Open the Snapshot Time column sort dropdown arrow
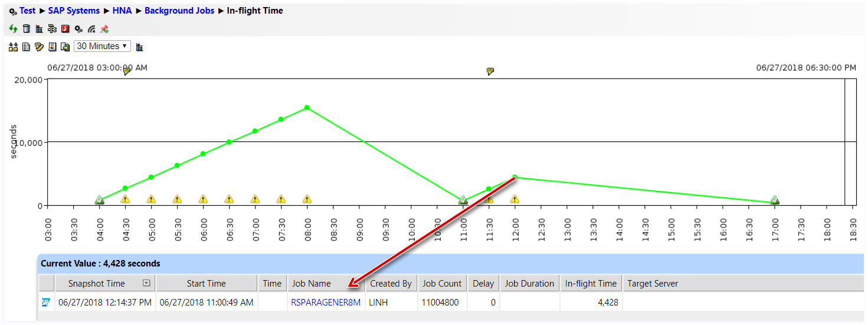This screenshot has width=868, height=325. [x=146, y=283]
